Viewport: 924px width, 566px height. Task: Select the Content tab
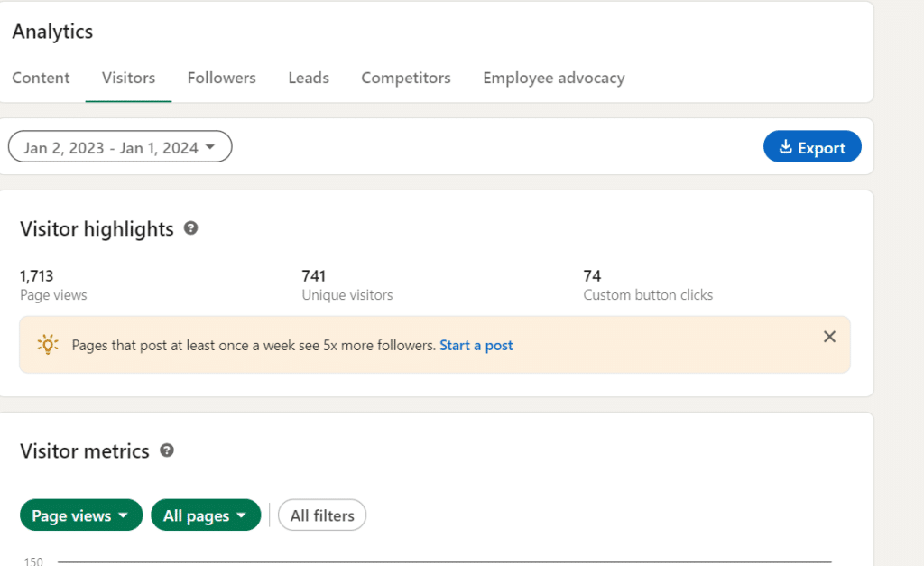pos(41,78)
